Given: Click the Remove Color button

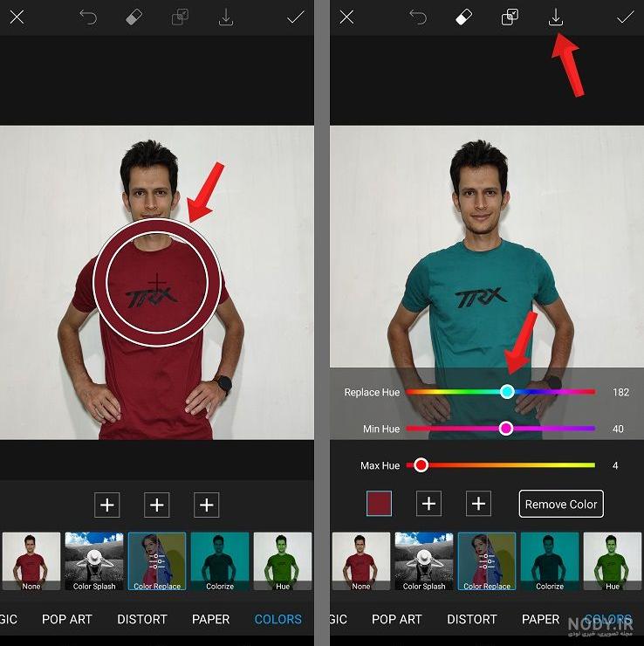Looking at the screenshot, I should pos(561,504).
